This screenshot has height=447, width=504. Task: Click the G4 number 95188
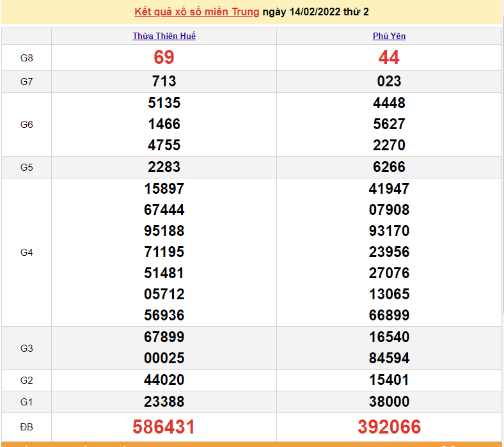[x=164, y=231]
